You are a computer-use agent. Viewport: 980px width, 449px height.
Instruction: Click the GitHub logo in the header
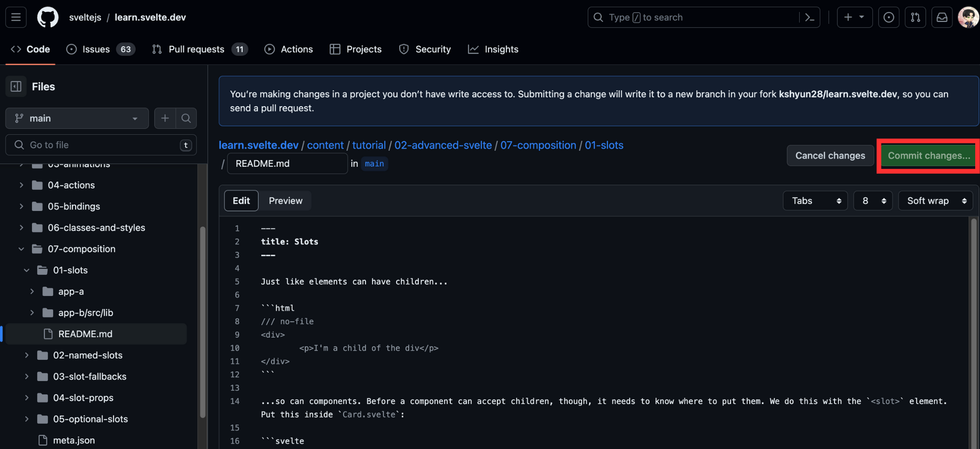pos(47,17)
